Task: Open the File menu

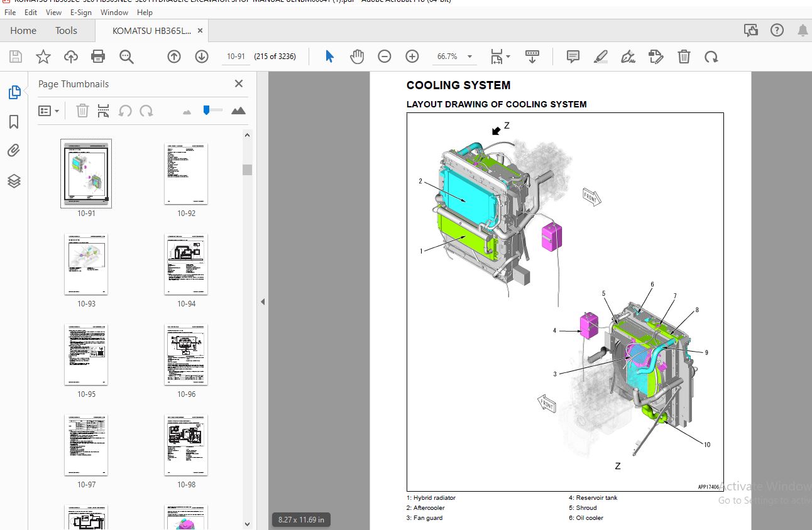Action: pos(10,12)
